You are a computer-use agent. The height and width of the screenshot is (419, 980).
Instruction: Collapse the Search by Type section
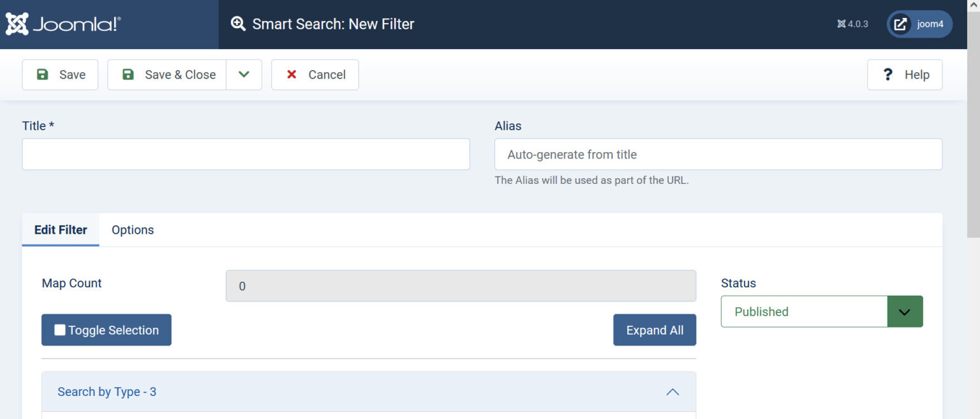[672, 392]
